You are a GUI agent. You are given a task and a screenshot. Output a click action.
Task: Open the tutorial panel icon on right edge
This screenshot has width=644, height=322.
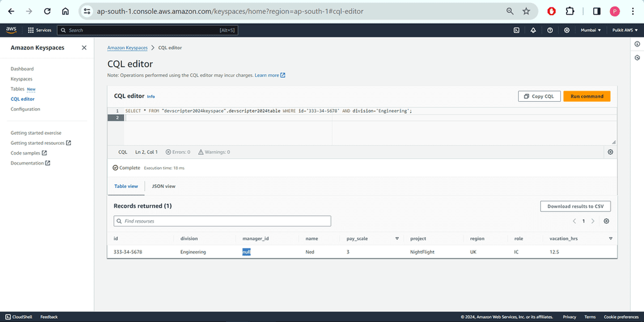click(637, 58)
